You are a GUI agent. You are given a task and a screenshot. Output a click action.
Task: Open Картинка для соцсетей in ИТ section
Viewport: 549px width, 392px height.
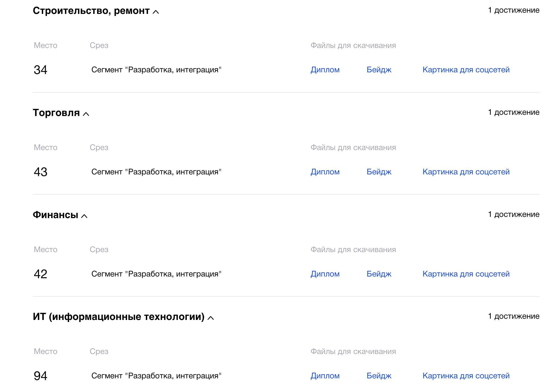coord(466,376)
